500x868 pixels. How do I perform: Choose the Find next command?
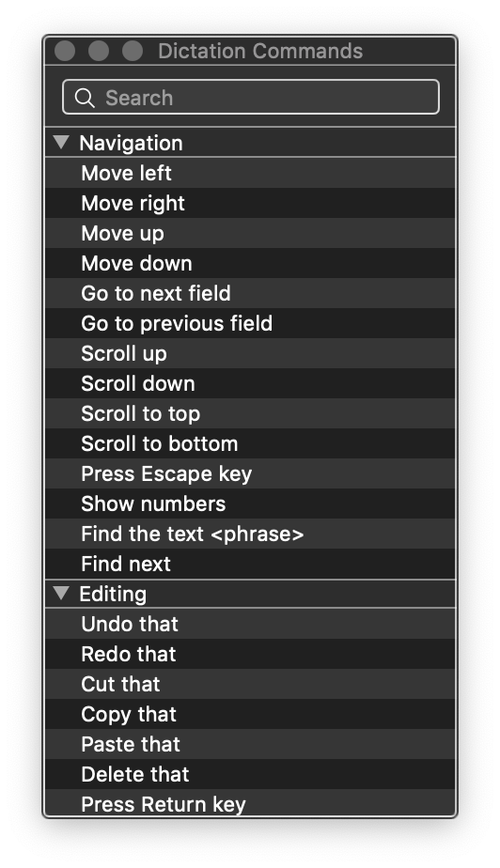tap(250, 563)
